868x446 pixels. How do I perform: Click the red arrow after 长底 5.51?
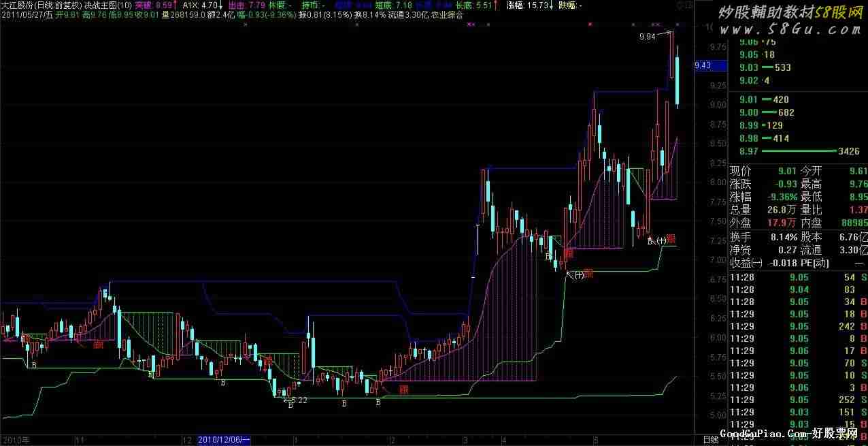497,5
